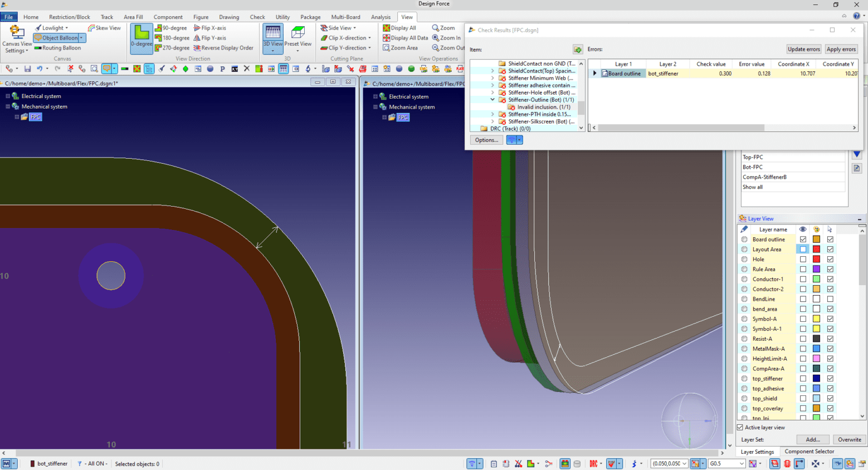Click the DRC icon in the status bar
The height and width of the screenshot is (470, 868).
594,463
